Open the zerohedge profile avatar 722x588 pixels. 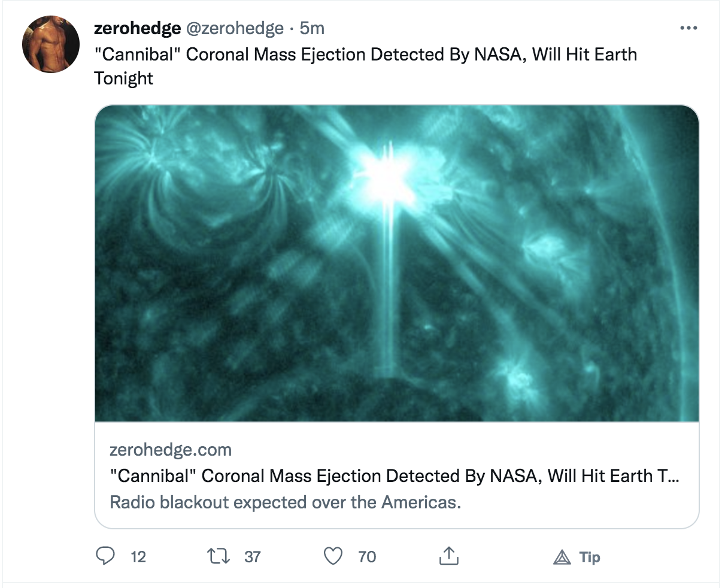51,44
